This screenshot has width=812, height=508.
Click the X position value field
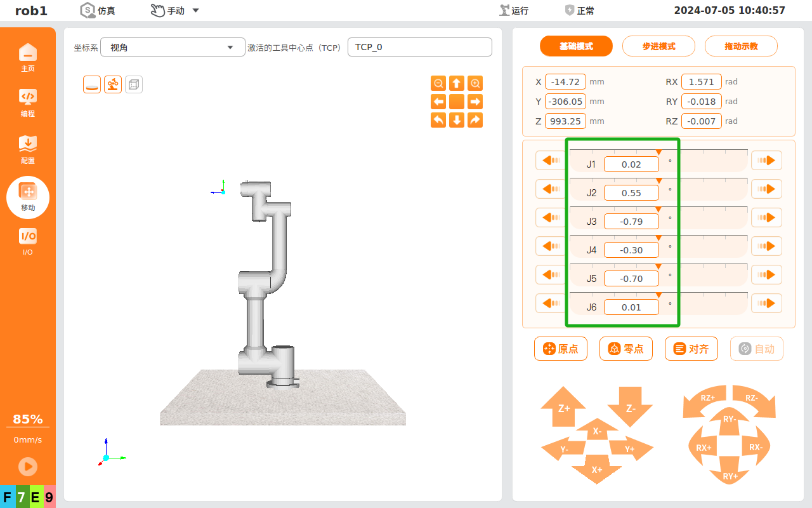pyautogui.click(x=565, y=82)
